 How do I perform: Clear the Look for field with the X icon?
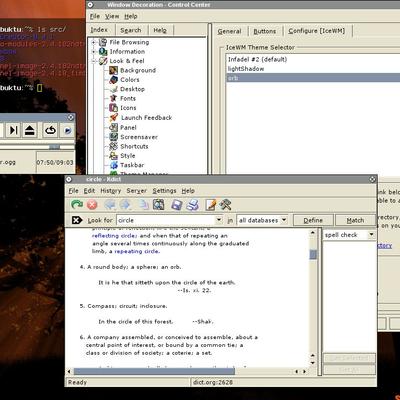[77, 220]
